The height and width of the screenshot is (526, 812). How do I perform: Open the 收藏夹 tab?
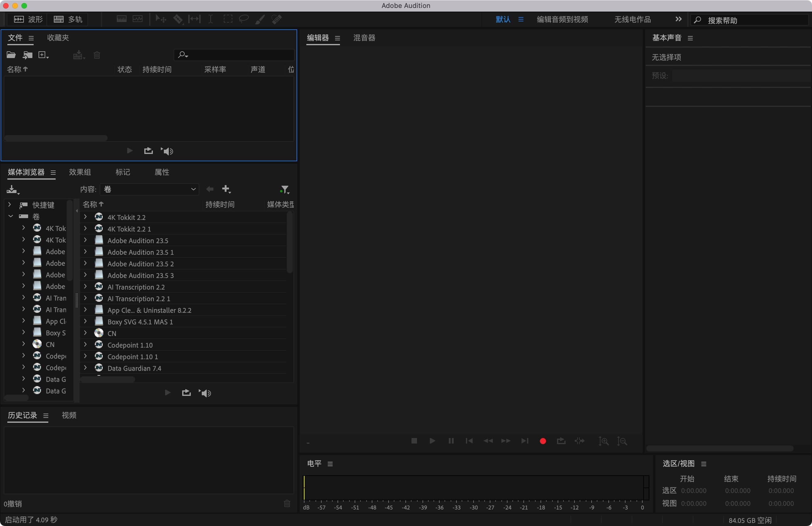pos(58,38)
